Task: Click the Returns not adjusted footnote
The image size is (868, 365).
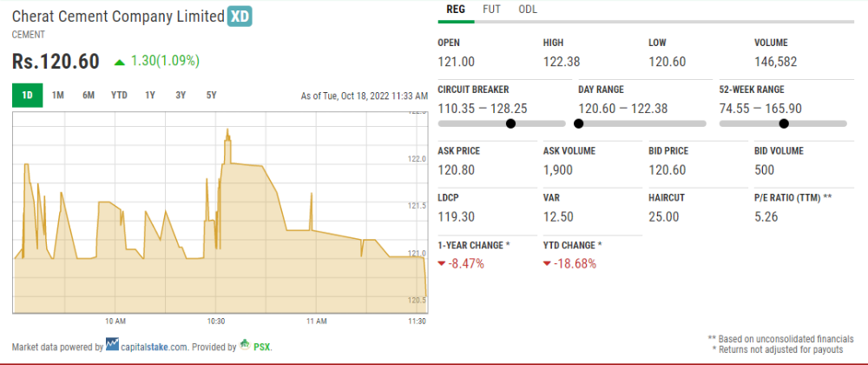Action: click(778, 349)
